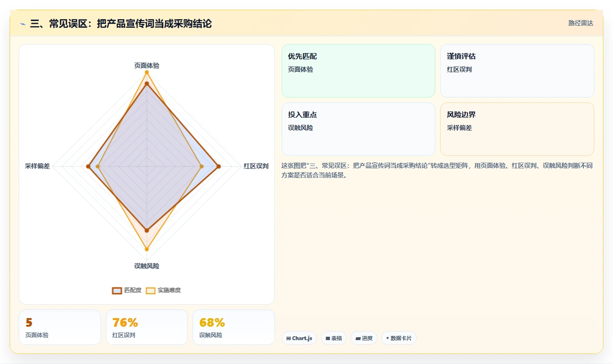This screenshot has height=364, width=613.
Task: Select the 谨慎评估 card heading
Action: [461, 56]
